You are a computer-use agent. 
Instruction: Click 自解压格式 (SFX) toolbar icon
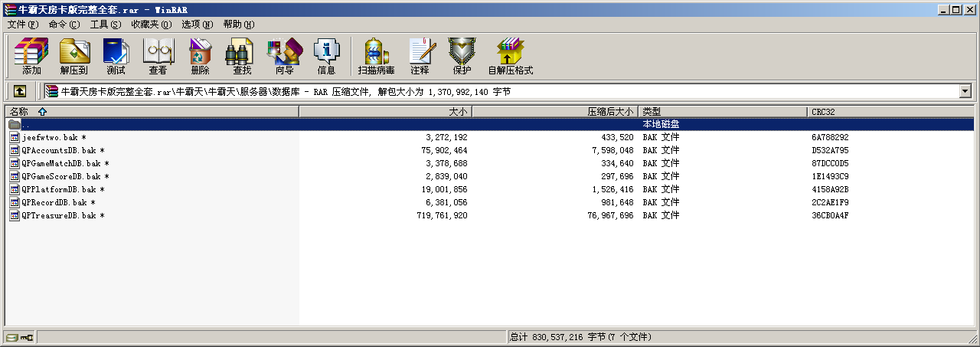pyautogui.click(x=510, y=56)
